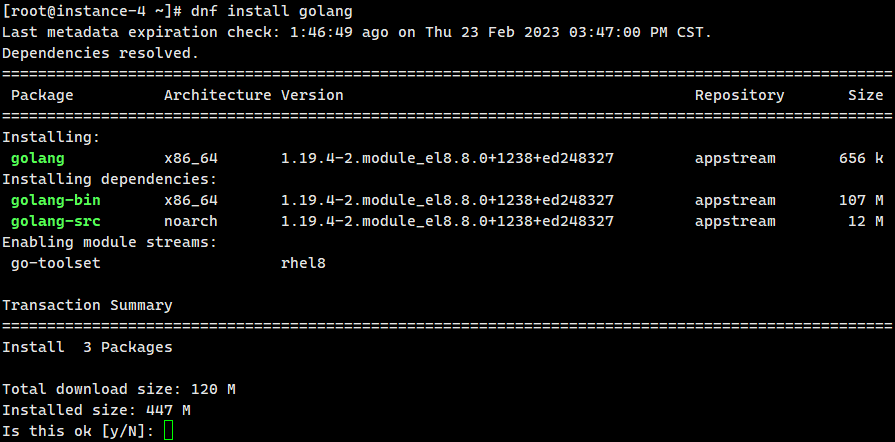Click the noarch architecture value
Image resolution: width=895 pixels, height=442 pixels.
(190, 221)
